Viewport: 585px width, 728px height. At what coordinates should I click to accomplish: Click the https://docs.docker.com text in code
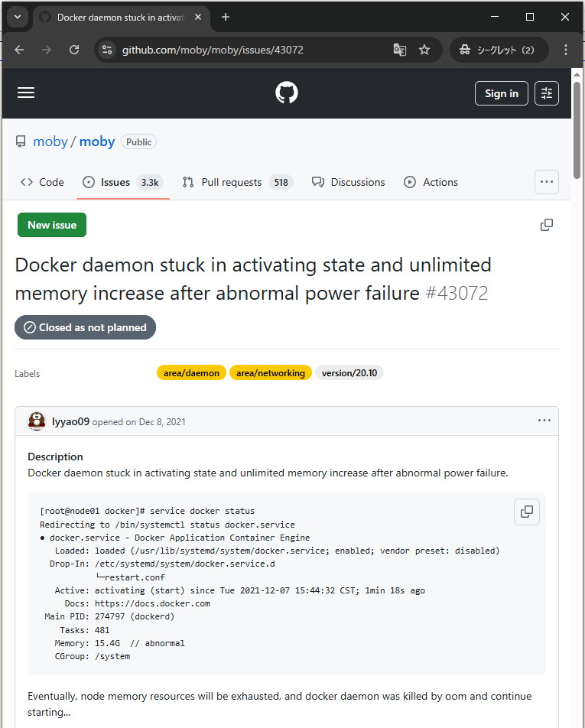152,603
